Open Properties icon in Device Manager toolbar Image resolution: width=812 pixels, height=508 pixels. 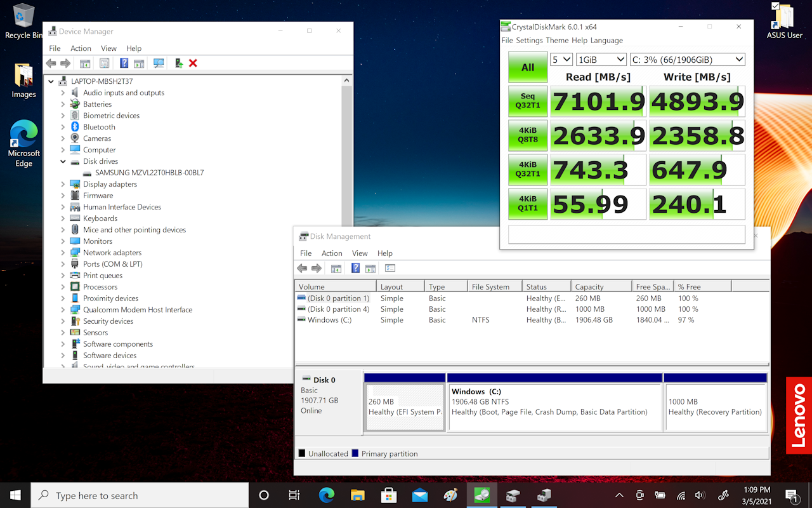[x=105, y=63]
